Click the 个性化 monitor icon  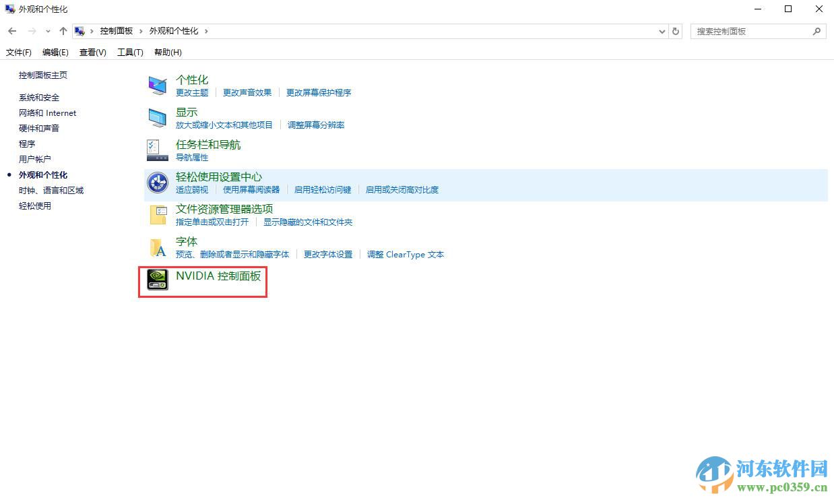pyautogui.click(x=157, y=85)
